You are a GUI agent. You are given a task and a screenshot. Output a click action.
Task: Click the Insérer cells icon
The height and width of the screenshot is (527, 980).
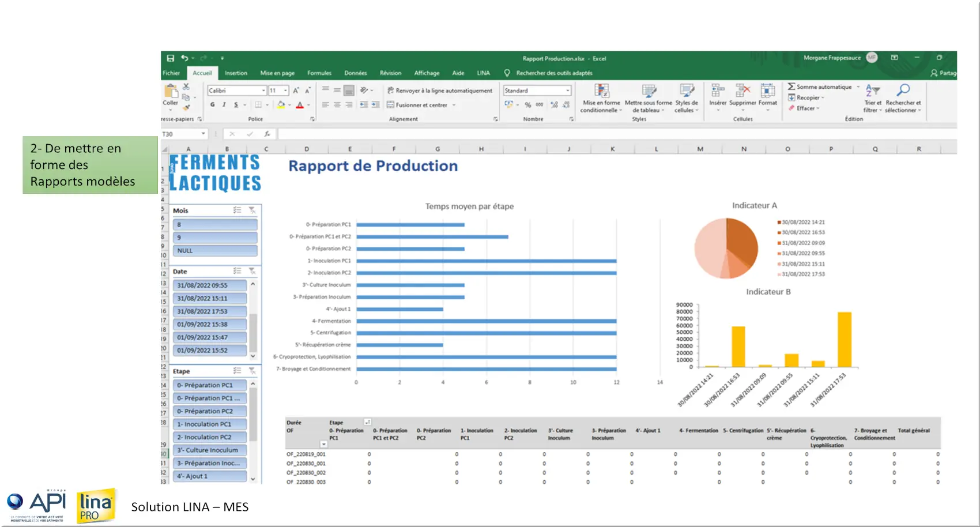(x=718, y=91)
